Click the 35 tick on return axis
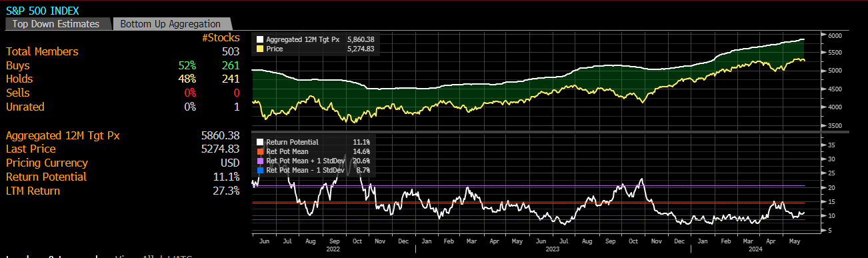Screen dimensions: 868x258 pos(831,144)
